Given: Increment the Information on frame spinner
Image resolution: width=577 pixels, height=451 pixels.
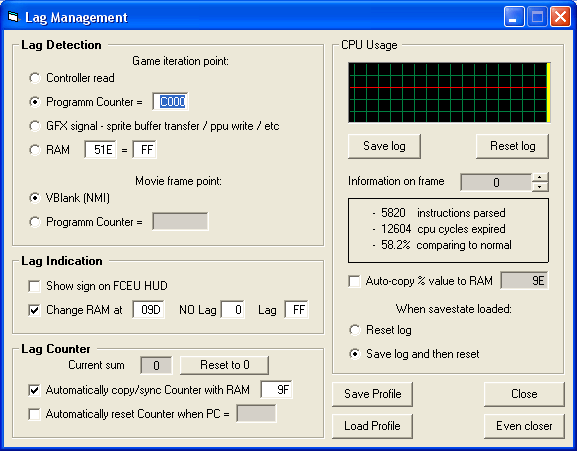Looking at the screenshot, I should pos(540,178).
